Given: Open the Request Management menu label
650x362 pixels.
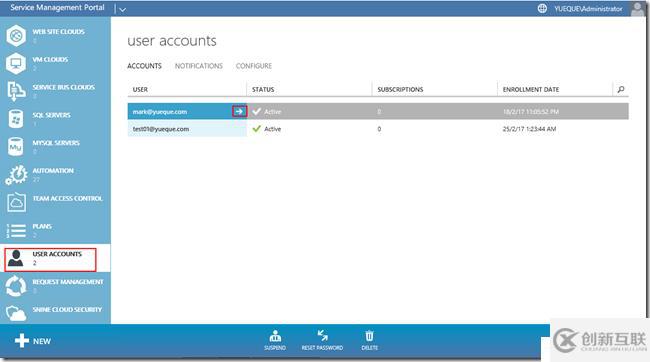Looking at the screenshot, I should tap(68, 282).
